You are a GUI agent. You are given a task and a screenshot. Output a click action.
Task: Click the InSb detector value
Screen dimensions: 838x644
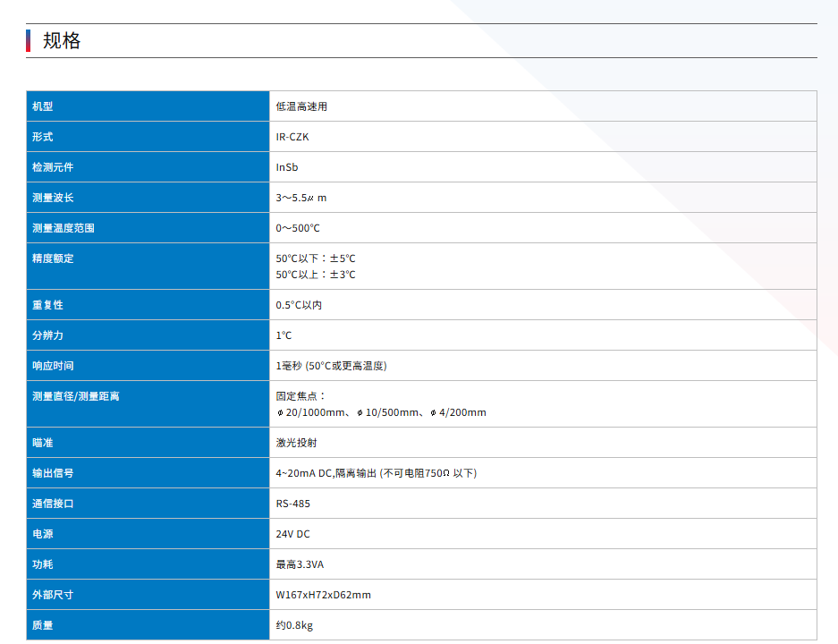(287, 167)
